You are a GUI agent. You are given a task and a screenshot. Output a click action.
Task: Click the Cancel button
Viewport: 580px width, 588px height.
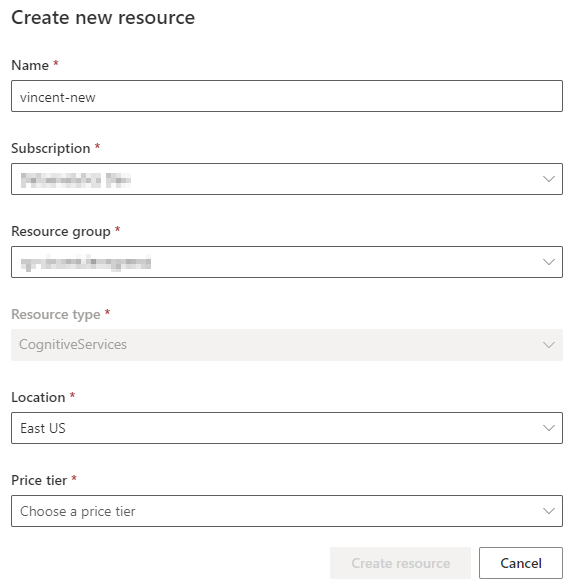click(x=521, y=563)
